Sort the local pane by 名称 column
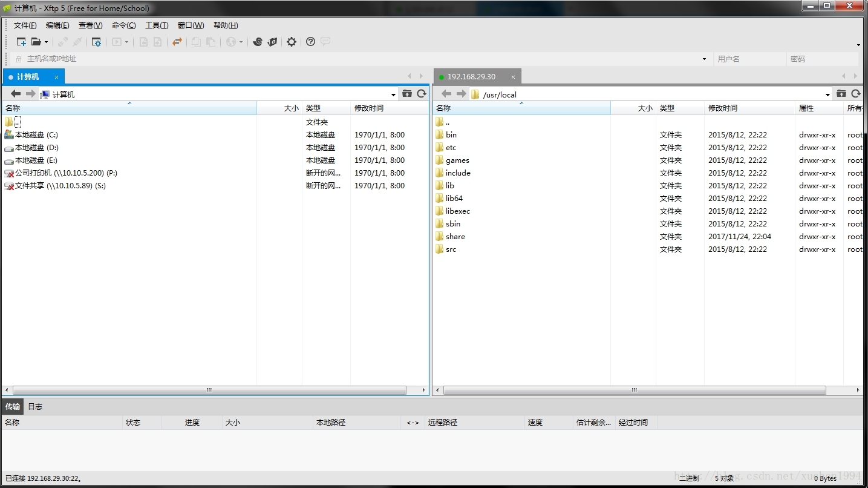Screen dimensions: 868x488 tap(129, 108)
